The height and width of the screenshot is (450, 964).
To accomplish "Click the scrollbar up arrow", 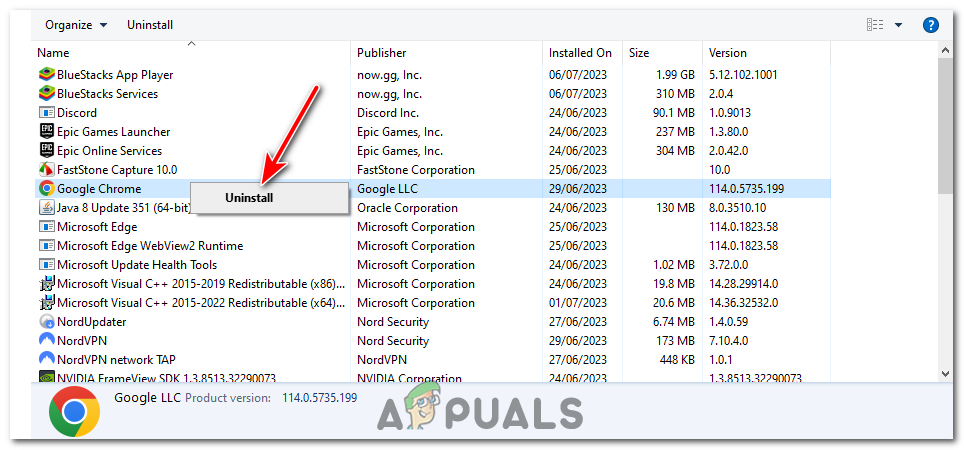I will [x=946, y=50].
